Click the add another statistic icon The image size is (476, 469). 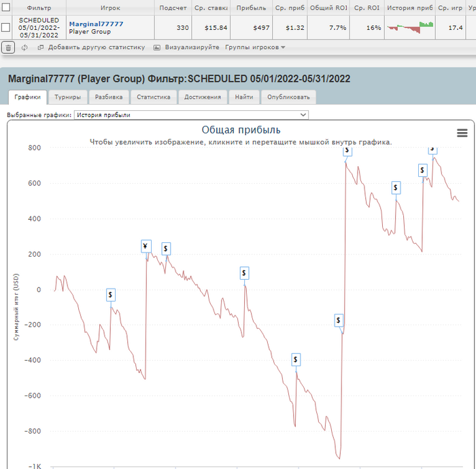tap(40, 48)
